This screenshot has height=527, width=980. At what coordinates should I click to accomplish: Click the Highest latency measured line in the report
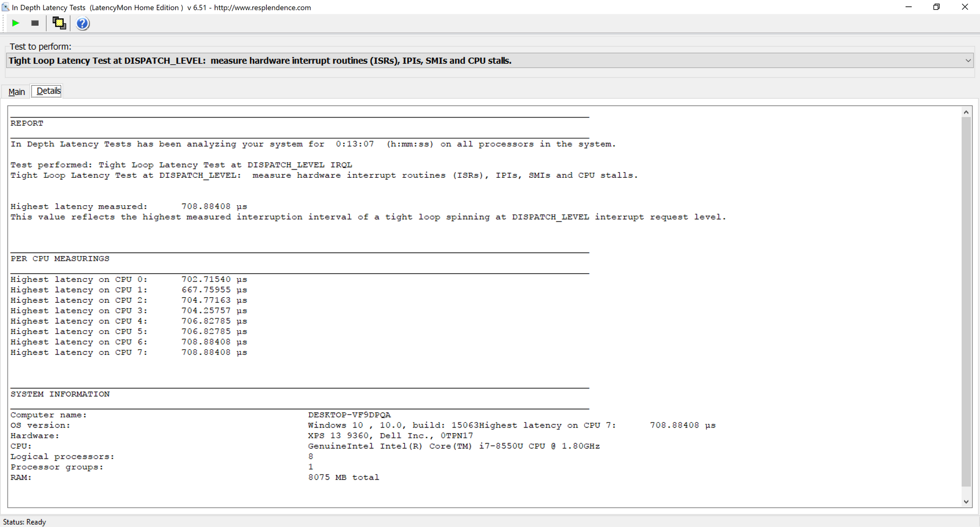tap(129, 206)
